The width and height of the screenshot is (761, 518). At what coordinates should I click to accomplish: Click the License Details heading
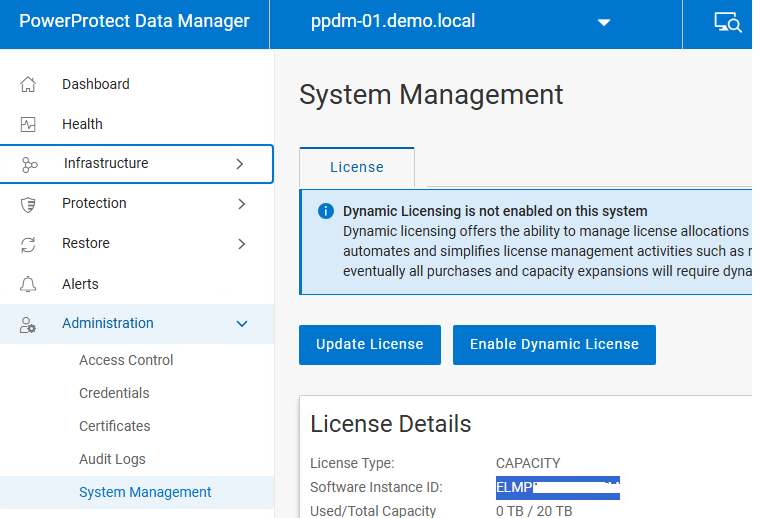coord(391,424)
